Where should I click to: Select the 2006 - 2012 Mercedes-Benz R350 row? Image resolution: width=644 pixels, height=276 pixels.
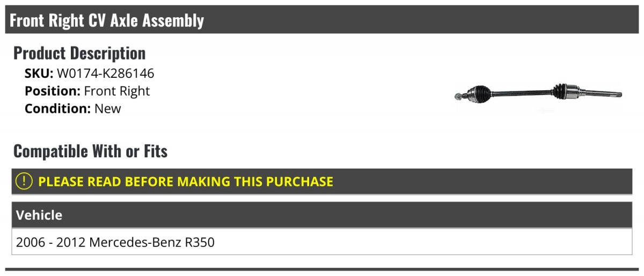pyautogui.click(x=115, y=242)
